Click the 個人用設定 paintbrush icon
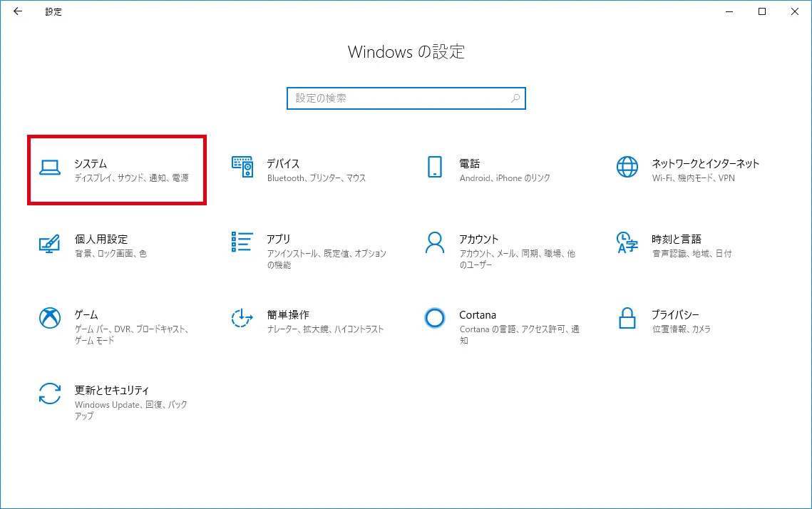Viewport: 812px width, 509px height. (50, 243)
